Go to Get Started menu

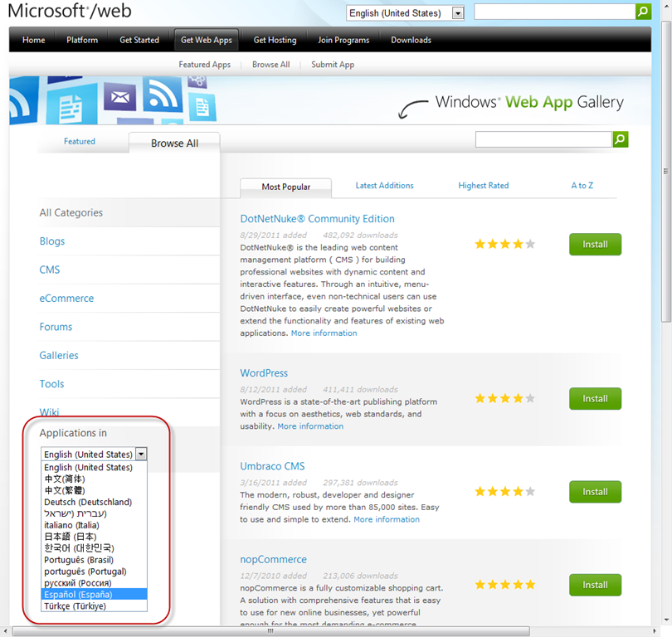(x=139, y=40)
